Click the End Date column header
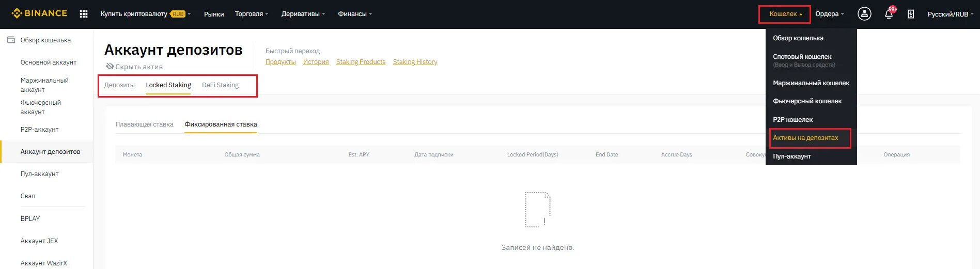980x269 pixels. click(x=606, y=154)
